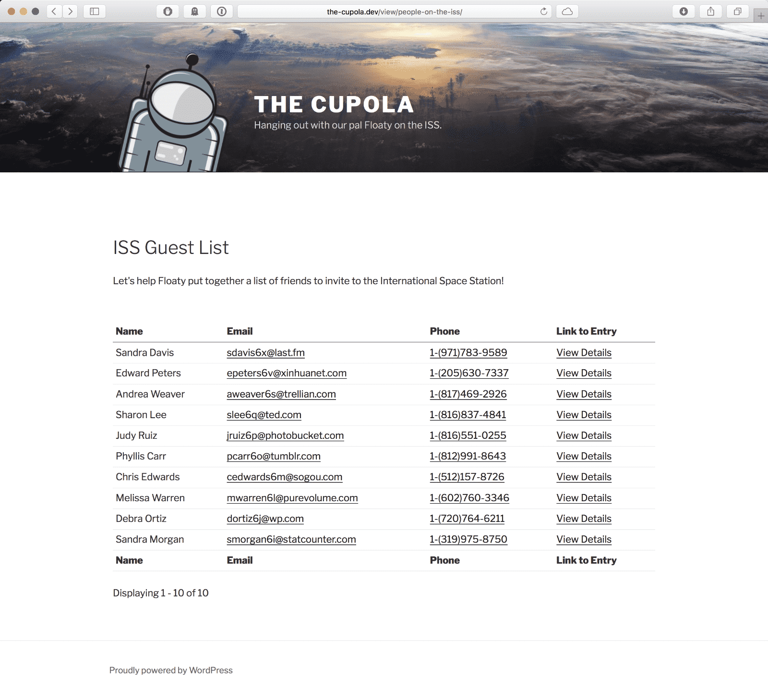Click the aweaver6s@trellian.com email link

pos(281,394)
